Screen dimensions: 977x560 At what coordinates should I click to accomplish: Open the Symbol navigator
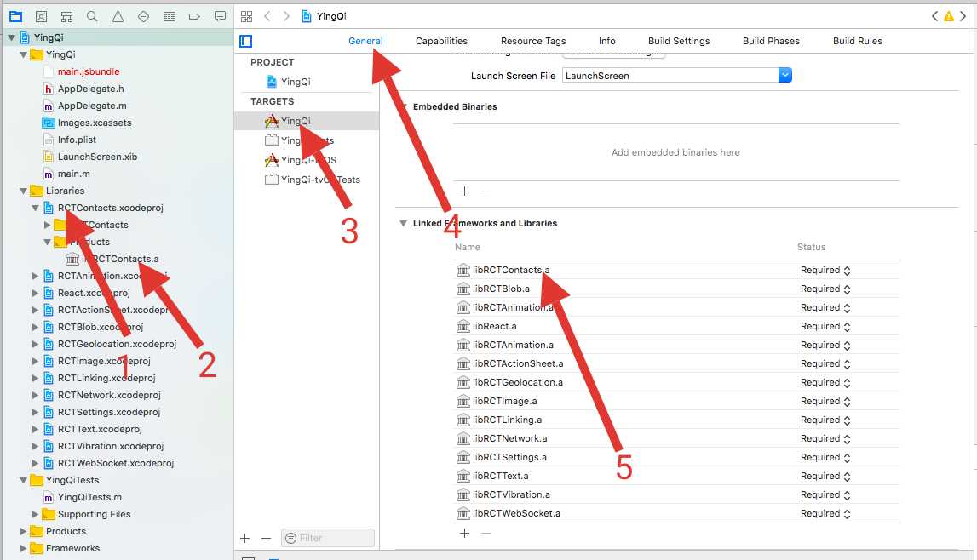click(66, 17)
